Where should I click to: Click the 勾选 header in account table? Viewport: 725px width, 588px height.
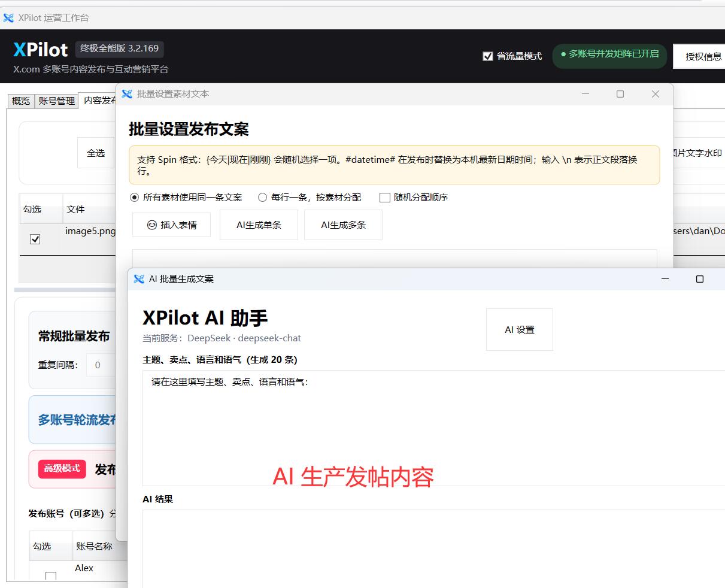tap(50, 546)
